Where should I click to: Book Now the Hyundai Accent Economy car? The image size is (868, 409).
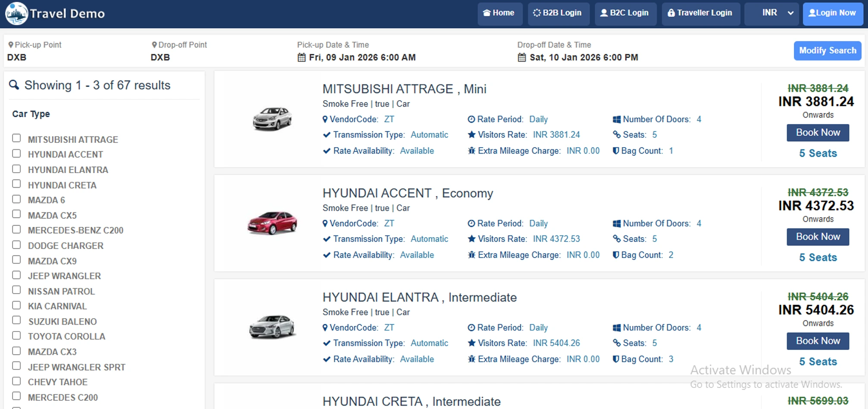tap(818, 237)
